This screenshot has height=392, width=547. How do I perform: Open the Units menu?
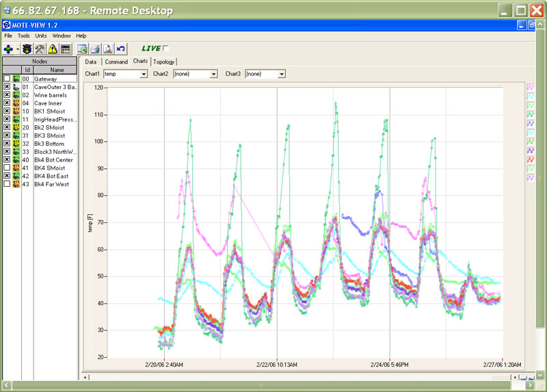pyautogui.click(x=41, y=36)
